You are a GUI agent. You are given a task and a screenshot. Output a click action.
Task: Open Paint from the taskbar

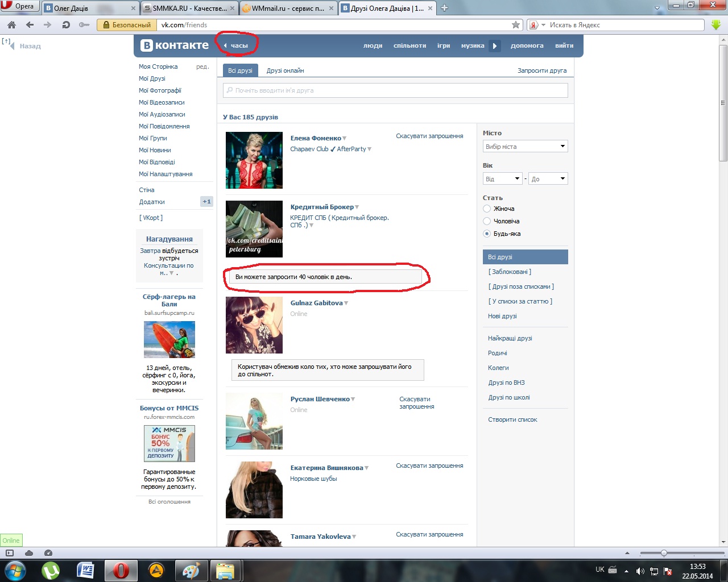pyautogui.click(x=191, y=570)
